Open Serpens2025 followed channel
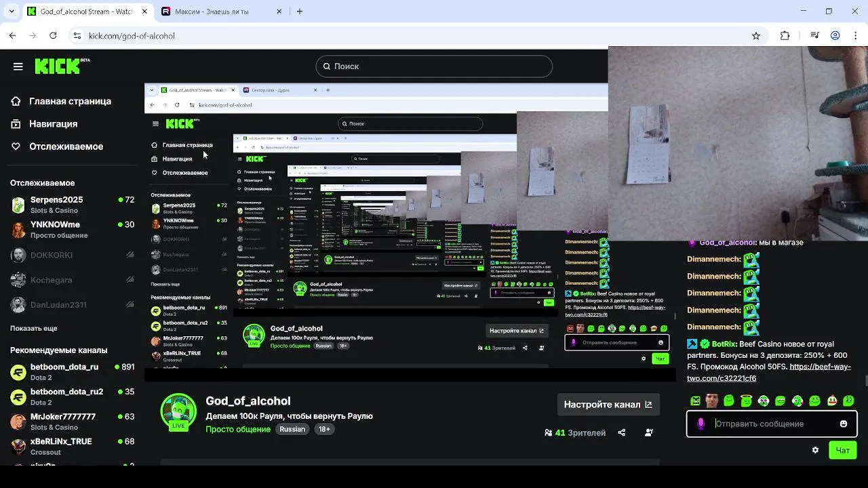This screenshot has width=868, height=488. (72, 205)
